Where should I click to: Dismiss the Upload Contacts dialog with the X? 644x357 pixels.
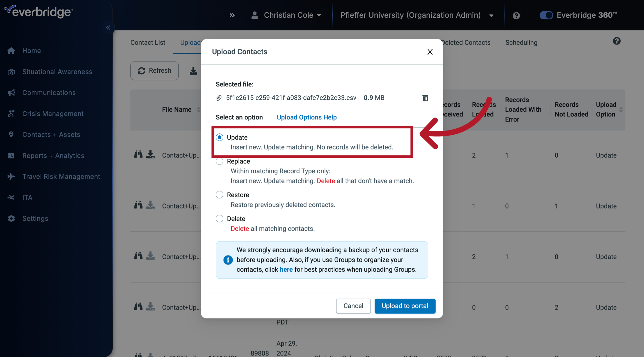click(430, 52)
